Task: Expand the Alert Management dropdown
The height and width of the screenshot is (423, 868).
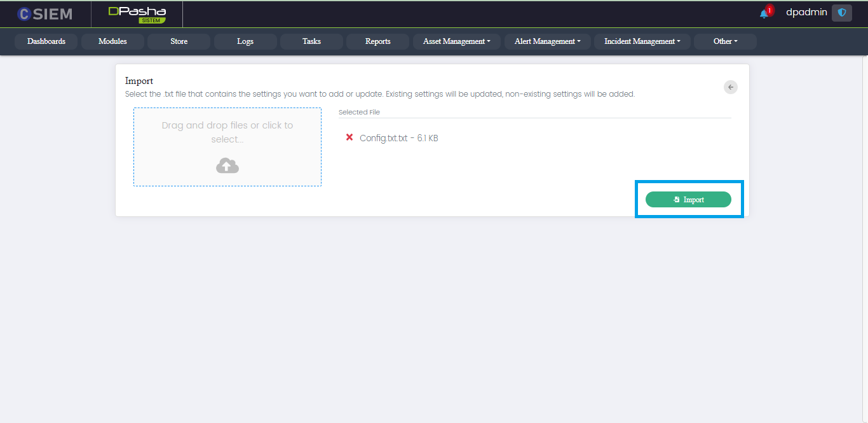Action: (547, 41)
